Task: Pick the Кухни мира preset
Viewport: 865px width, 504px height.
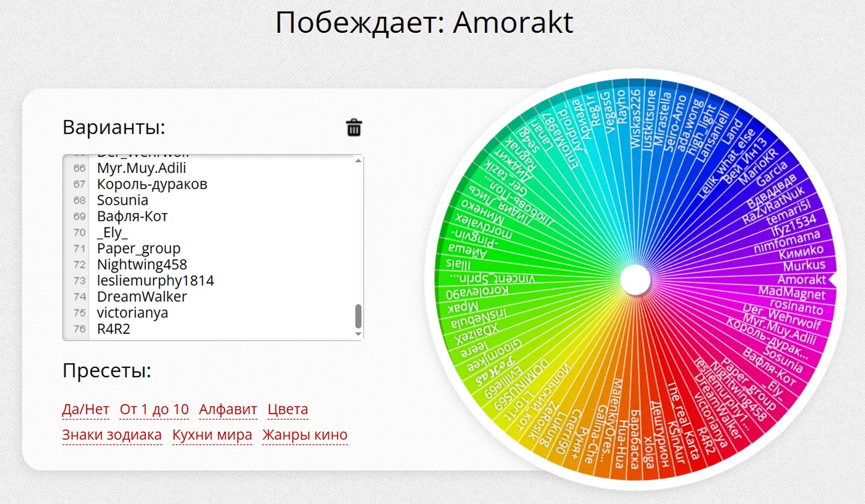Action: click(x=212, y=435)
